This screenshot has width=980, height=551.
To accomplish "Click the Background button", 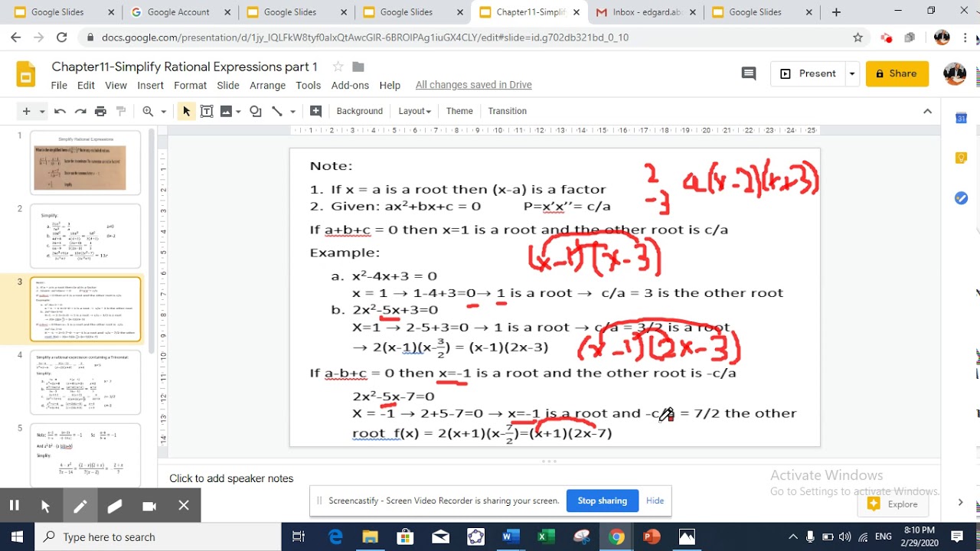I will (359, 111).
